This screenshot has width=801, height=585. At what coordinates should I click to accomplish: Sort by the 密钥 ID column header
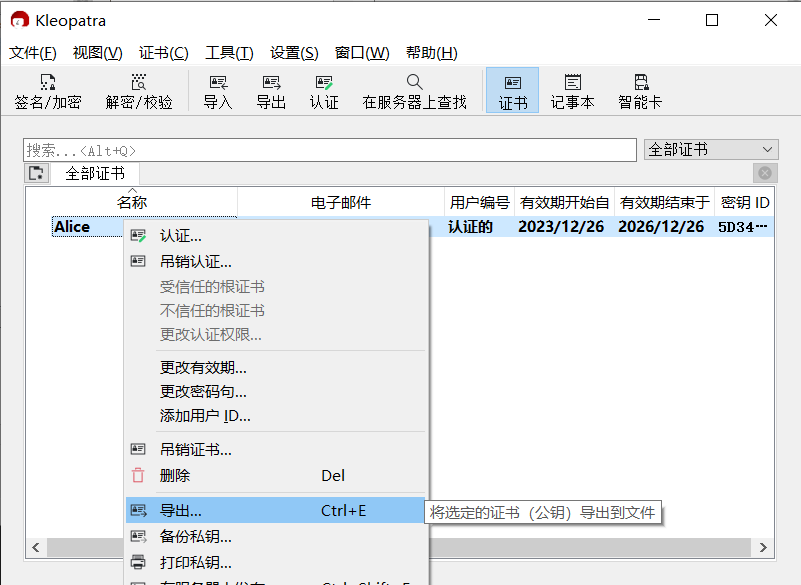[x=745, y=202]
